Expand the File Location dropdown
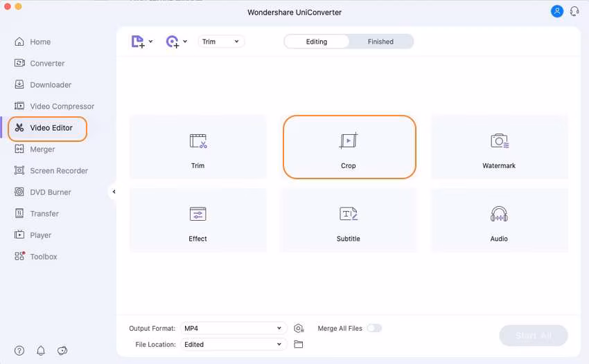 point(233,344)
